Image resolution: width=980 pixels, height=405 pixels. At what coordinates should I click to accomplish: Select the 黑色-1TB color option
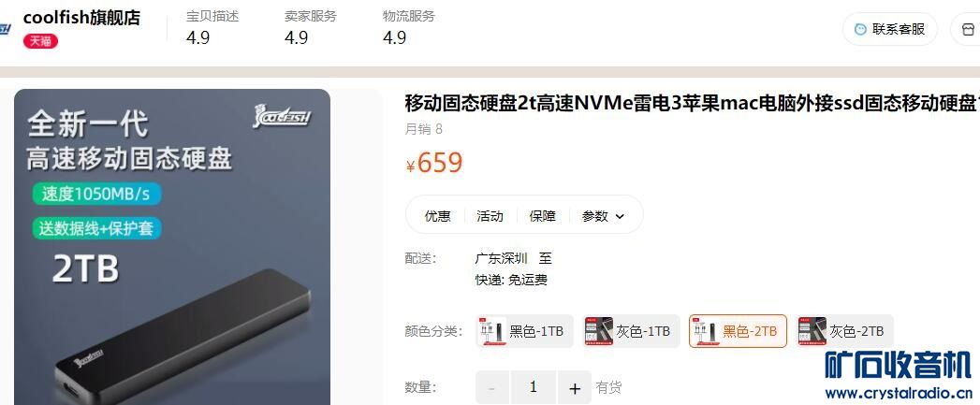point(525,330)
